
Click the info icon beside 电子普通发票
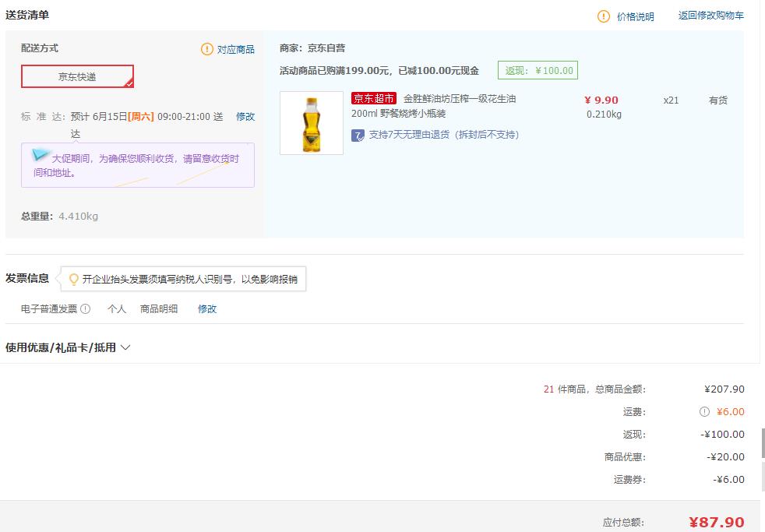click(86, 308)
